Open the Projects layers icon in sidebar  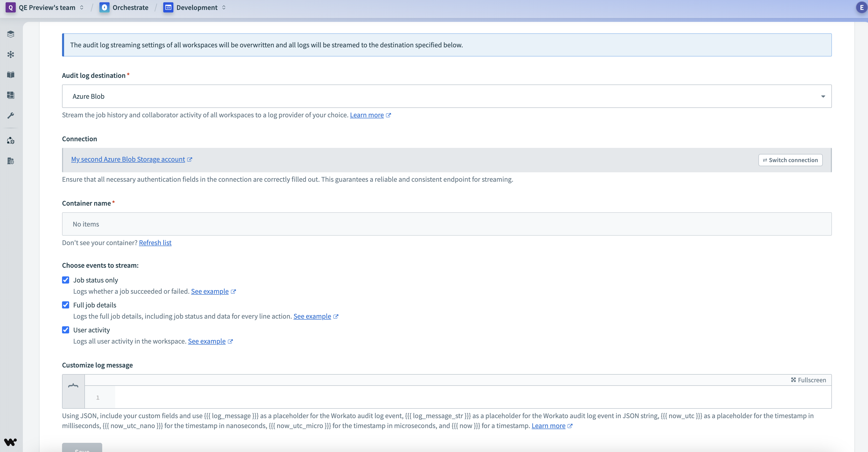point(11,34)
